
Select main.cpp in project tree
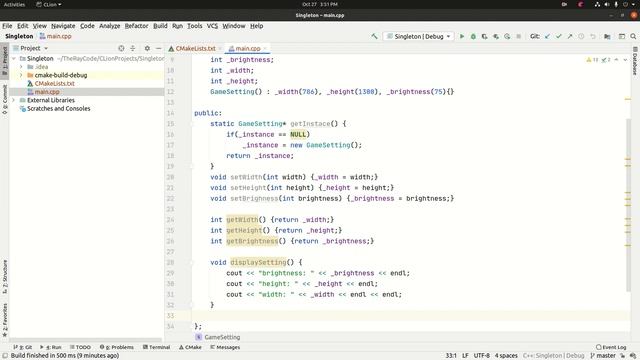tap(47, 92)
